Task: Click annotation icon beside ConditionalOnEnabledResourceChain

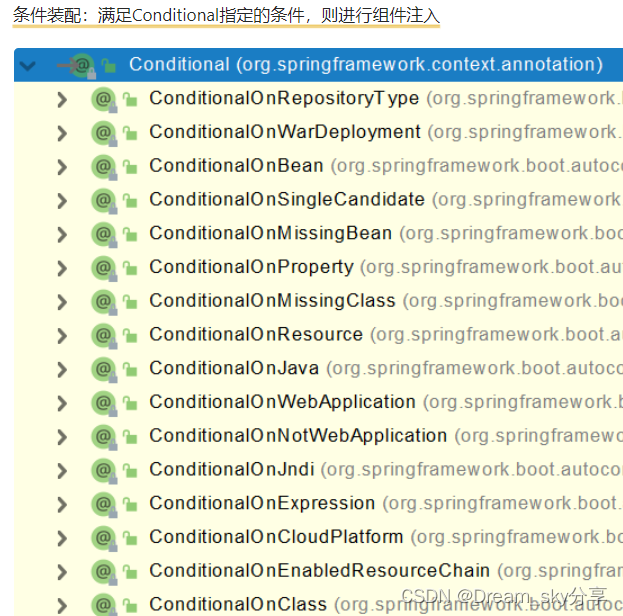Action: (104, 572)
